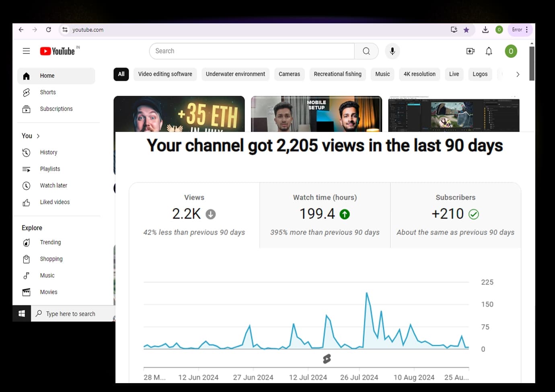Select the Music category chip
The width and height of the screenshot is (555, 392).
click(382, 74)
